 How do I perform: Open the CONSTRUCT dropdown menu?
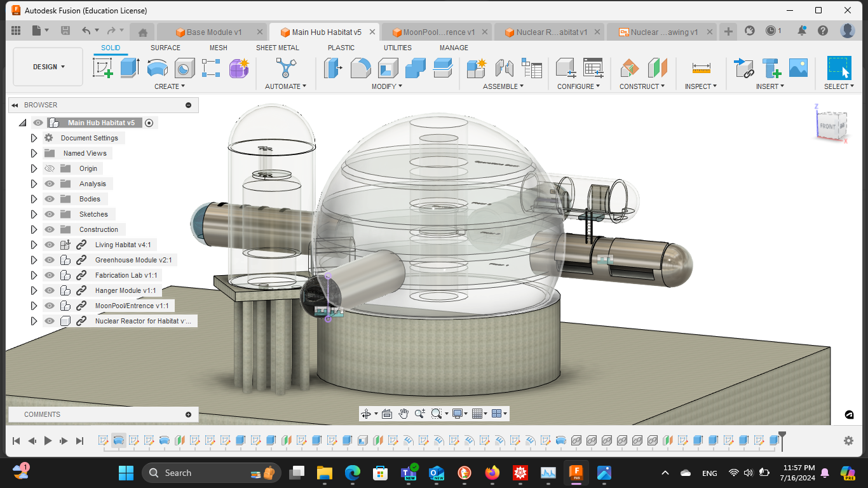642,86
